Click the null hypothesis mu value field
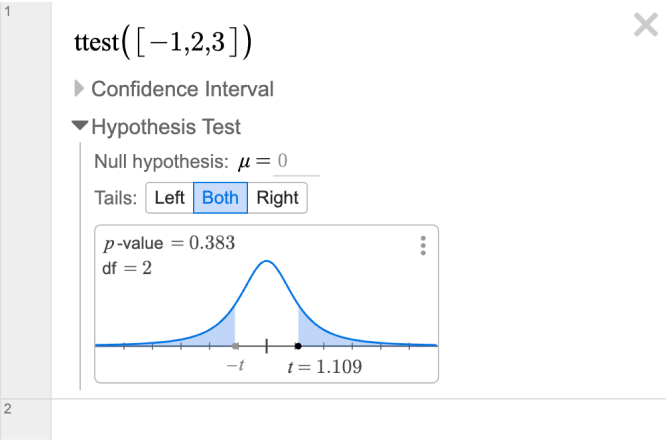The height and width of the screenshot is (440, 666). click(296, 162)
